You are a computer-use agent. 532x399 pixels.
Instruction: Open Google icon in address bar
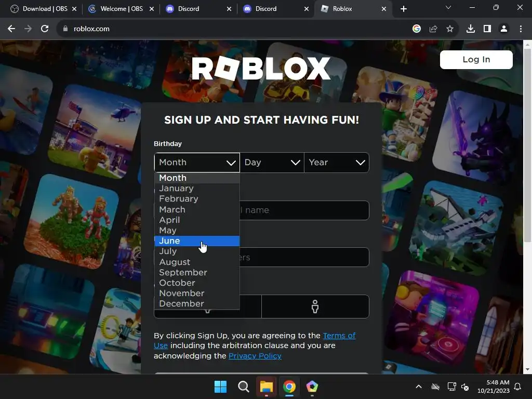(417, 29)
